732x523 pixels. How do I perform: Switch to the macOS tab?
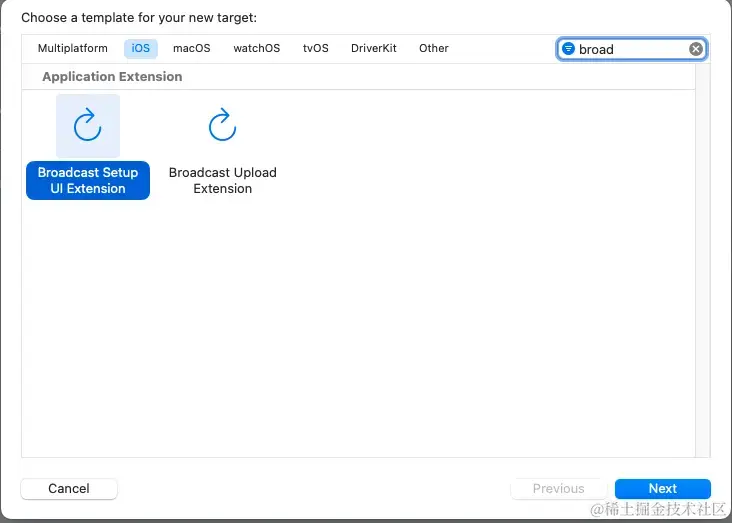(191, 49)
